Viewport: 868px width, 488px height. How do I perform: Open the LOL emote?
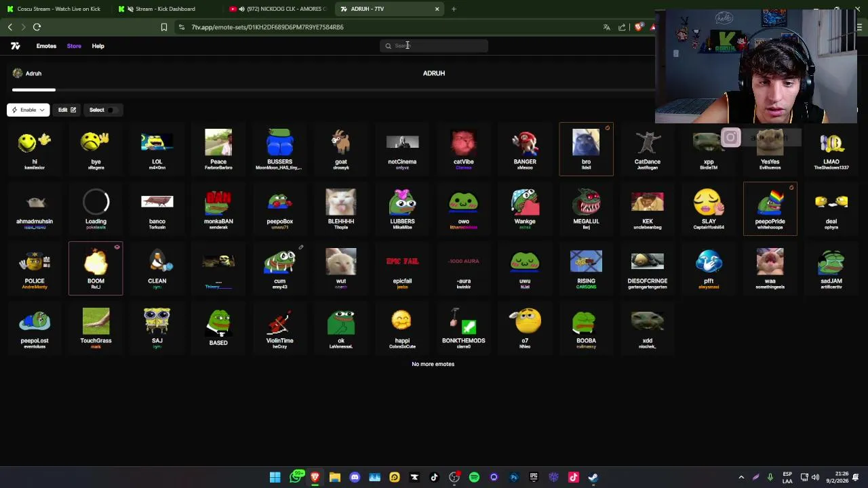(157, 149)
